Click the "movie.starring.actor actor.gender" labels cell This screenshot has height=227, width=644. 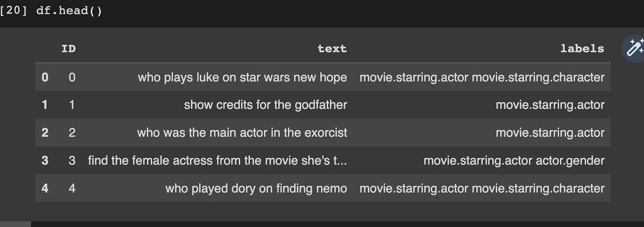tap(514, 161)
